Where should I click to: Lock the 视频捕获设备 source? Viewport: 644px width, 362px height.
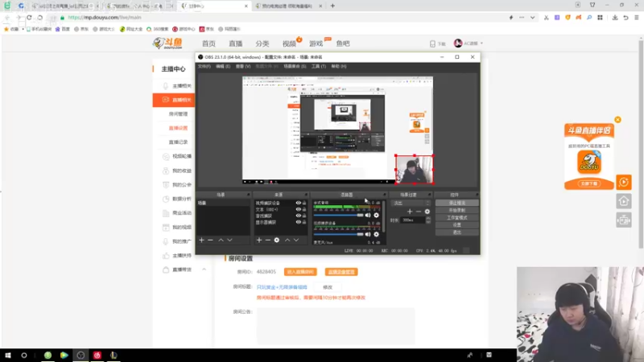304,203
